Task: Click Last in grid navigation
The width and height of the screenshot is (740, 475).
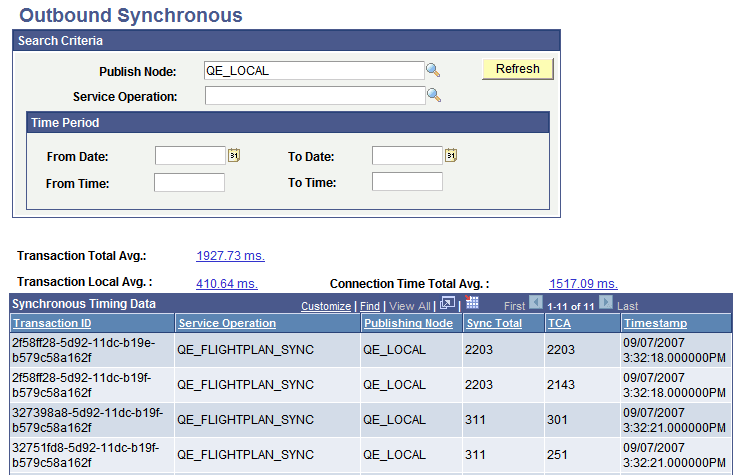Action: [627, 306]
